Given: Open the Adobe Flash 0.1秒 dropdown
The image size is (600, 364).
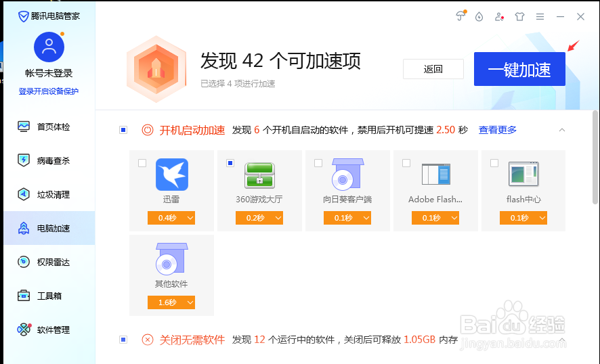Looking at the screenshot, I should click(x=435, y=218).
